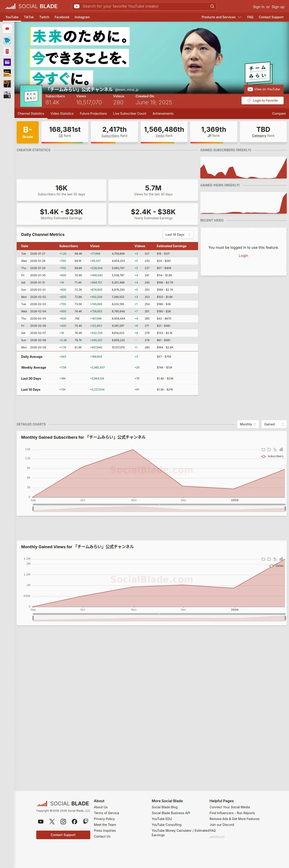Open the Last 14 Days dropdown

(x=178, y=235)
